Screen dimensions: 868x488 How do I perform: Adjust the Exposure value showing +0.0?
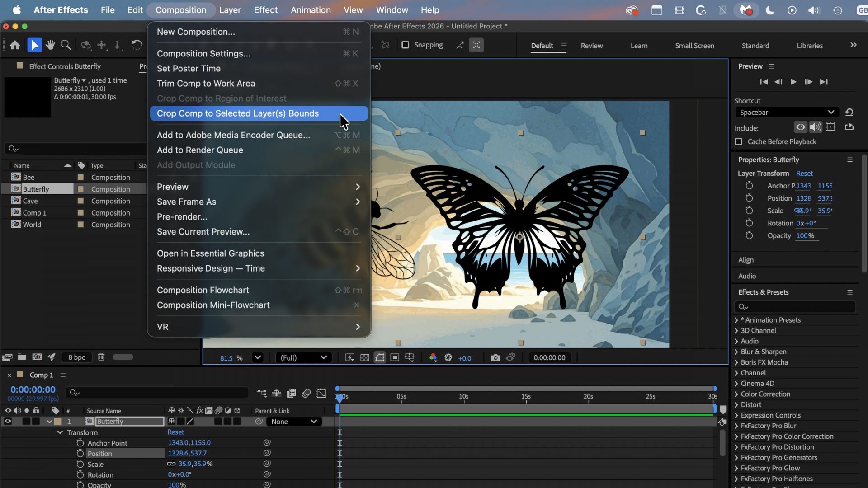pos(465,358)
